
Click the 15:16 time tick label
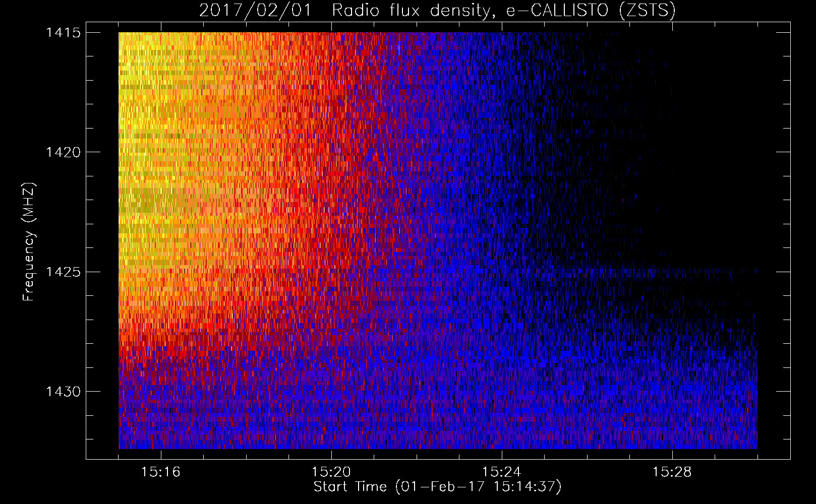pos(161,472)
